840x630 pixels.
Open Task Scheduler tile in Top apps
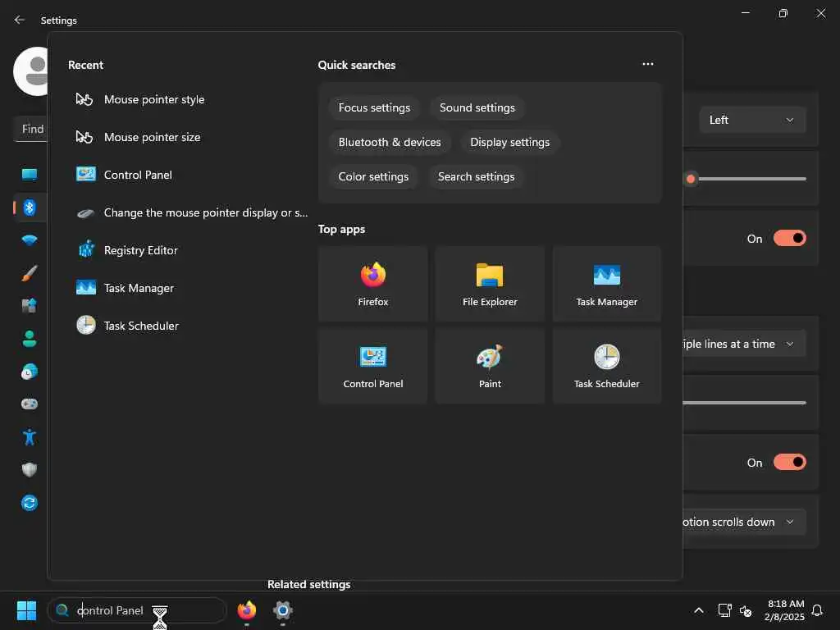point(606,365)
